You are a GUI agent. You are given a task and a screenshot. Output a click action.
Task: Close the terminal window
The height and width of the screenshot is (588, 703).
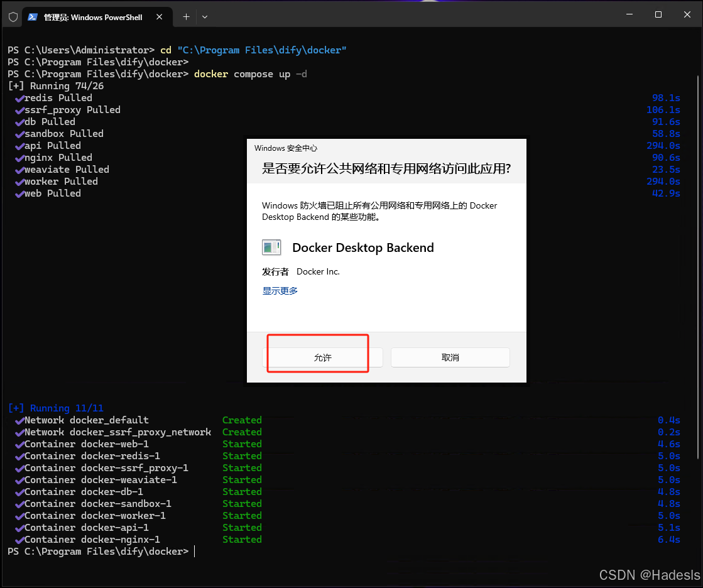click(x=687, y=14)
